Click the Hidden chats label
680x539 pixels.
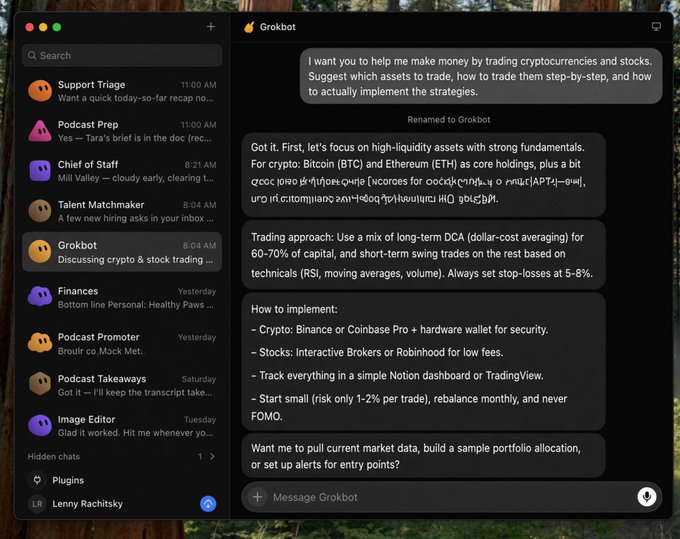pos(53,456)
